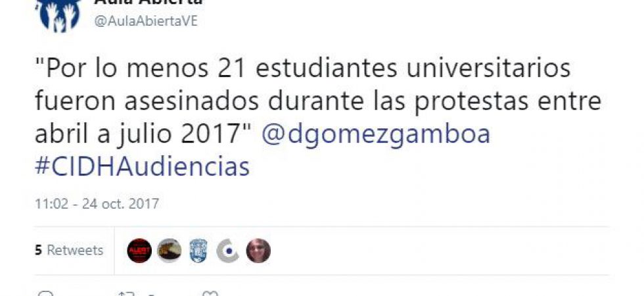Open the second retweeter avatar with dark photo
644x296 pixels.
170,251
